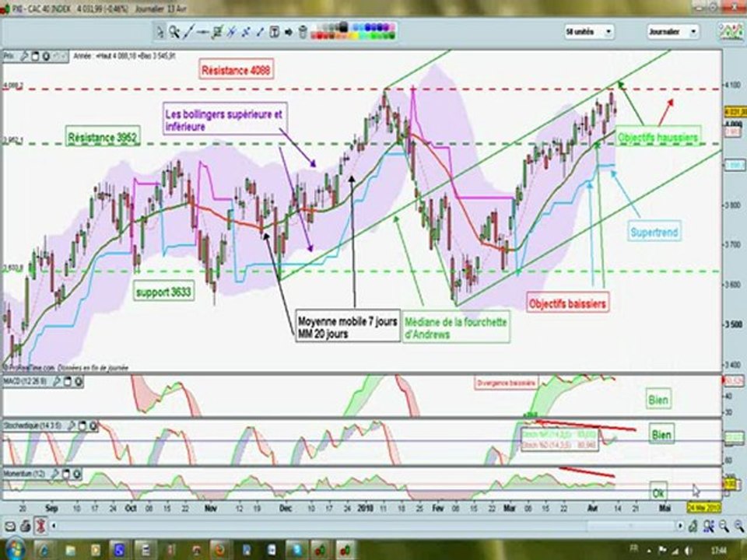The width and height of the screenshot is (747, 560).
Task: Select the text annotation tool
Action: coord(275,32)
